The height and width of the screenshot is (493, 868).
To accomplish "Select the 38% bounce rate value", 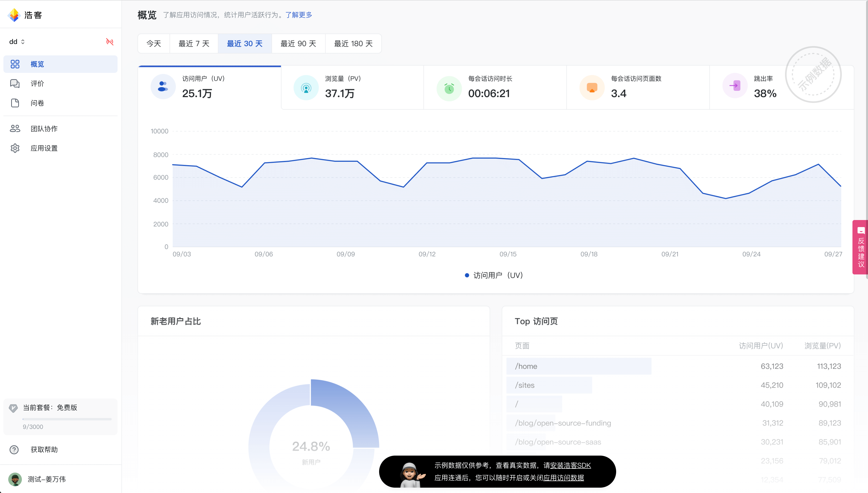I will click(765, 93).
